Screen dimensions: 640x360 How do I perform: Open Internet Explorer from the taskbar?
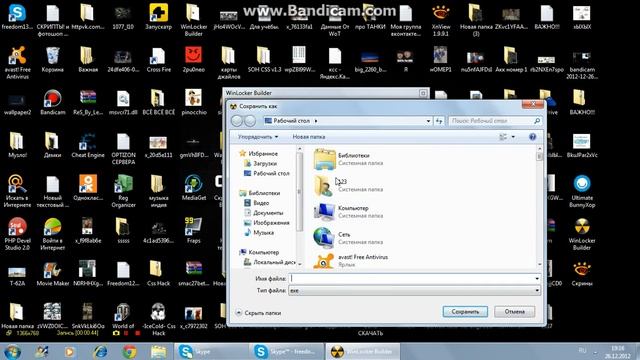pos(100,351)
